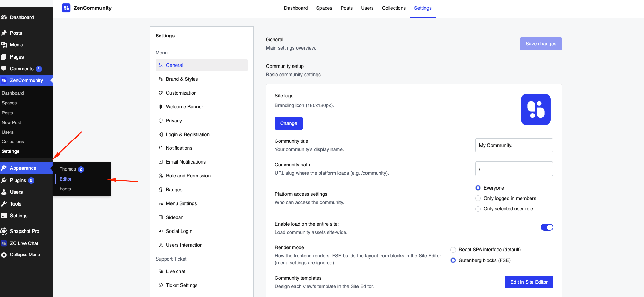
Task: Click the Tools wrench icon
Action: (x=4, y=204)
